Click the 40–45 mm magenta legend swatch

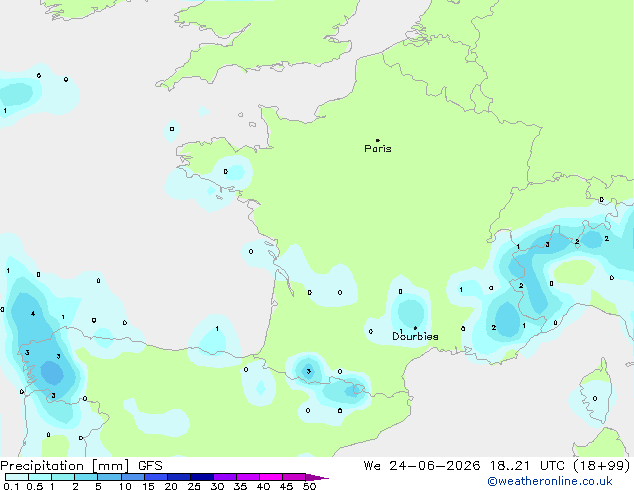click(271, 477)
